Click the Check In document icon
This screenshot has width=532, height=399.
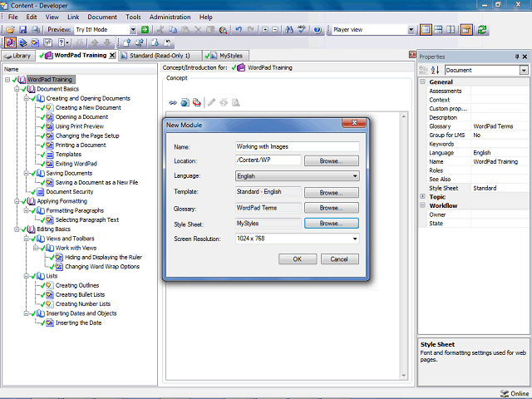click(127, 42)
